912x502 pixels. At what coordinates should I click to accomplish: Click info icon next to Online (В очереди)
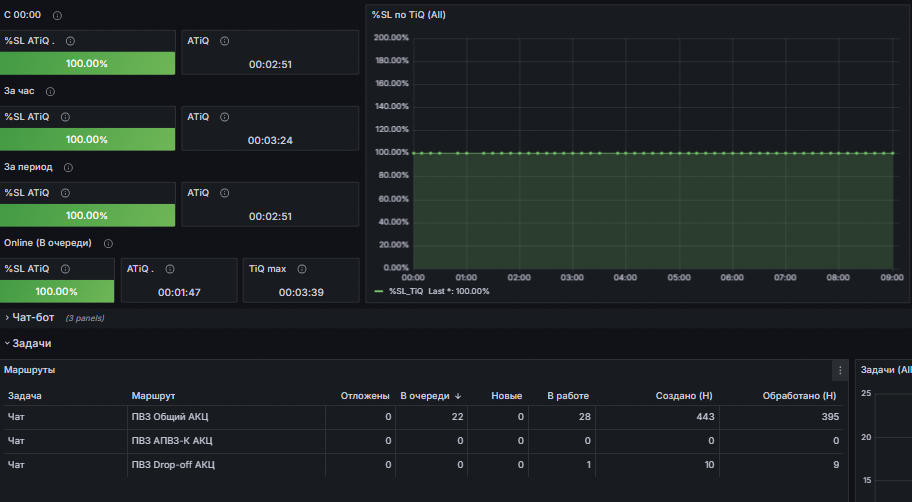[108, 244]
